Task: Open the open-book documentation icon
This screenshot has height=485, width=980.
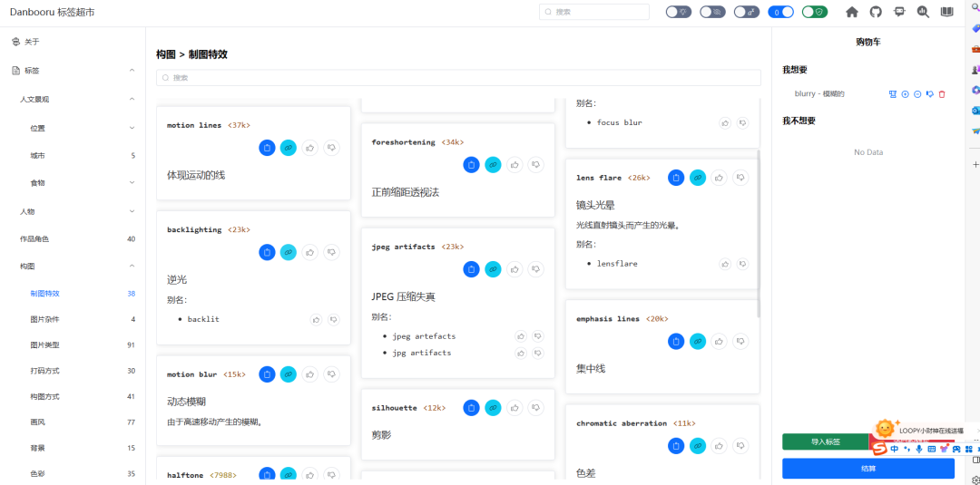Action: click(947, 12)
